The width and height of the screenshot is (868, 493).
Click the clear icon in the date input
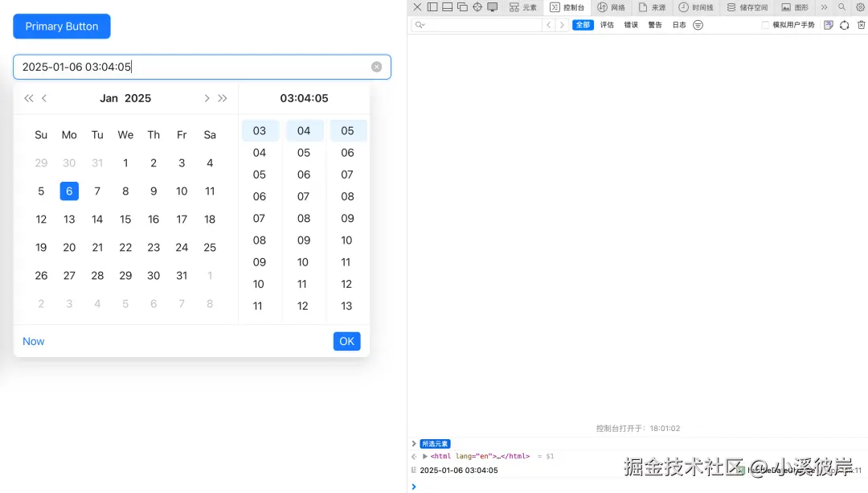pos(376,67)
